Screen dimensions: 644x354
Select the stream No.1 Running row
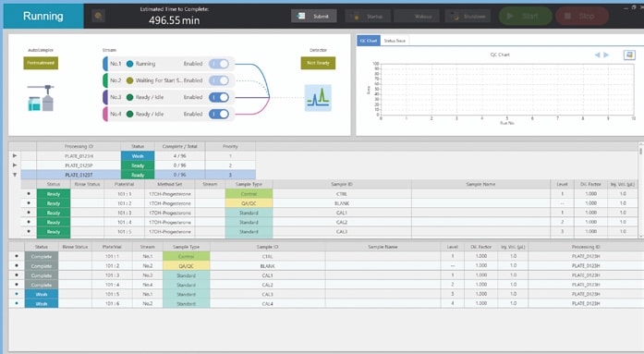[168, 64]
